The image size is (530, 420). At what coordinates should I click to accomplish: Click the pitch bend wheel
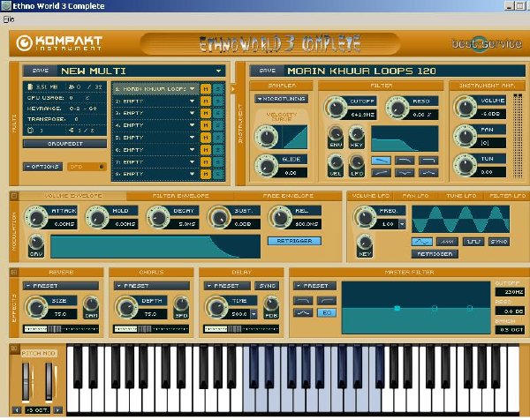(x=26, y=383)
